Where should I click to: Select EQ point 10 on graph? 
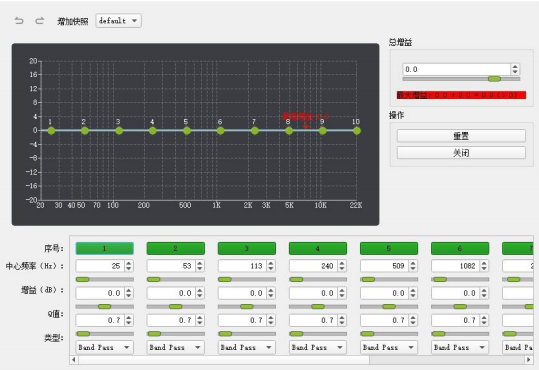coord(357,131)
